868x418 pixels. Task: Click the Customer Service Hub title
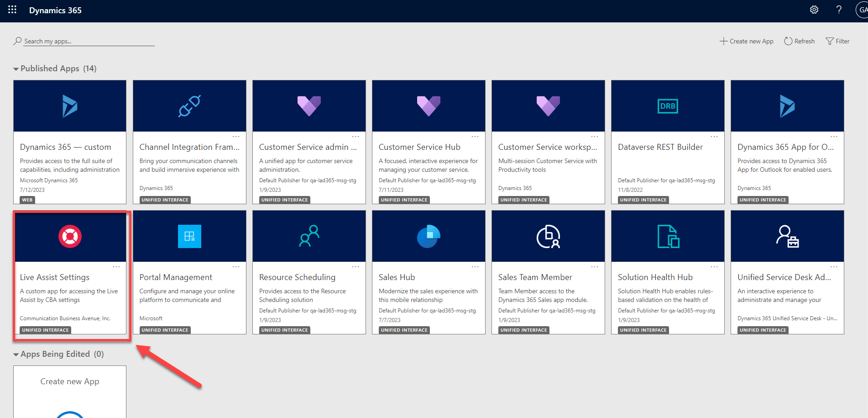point(419,147)
